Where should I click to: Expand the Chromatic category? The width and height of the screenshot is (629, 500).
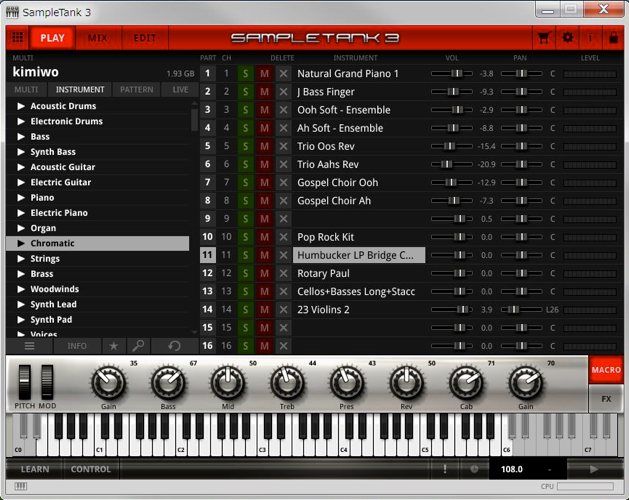coord(21,243)
